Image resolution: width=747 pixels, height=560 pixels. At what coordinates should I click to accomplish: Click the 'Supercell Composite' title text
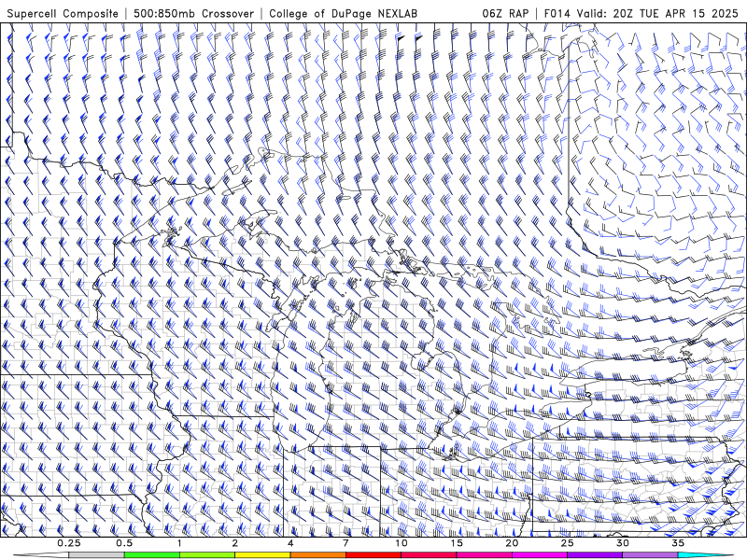(63, 14)
